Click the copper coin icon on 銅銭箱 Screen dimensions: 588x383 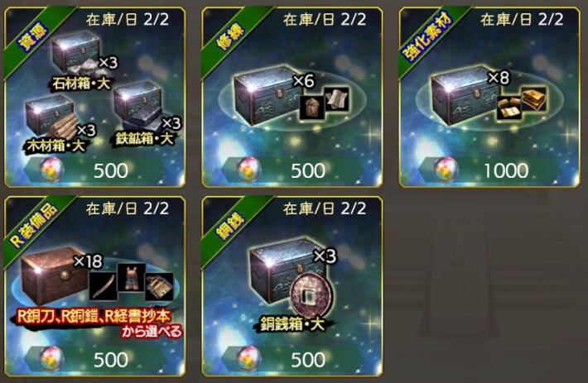pyautogui.click(x=311, y=297)
